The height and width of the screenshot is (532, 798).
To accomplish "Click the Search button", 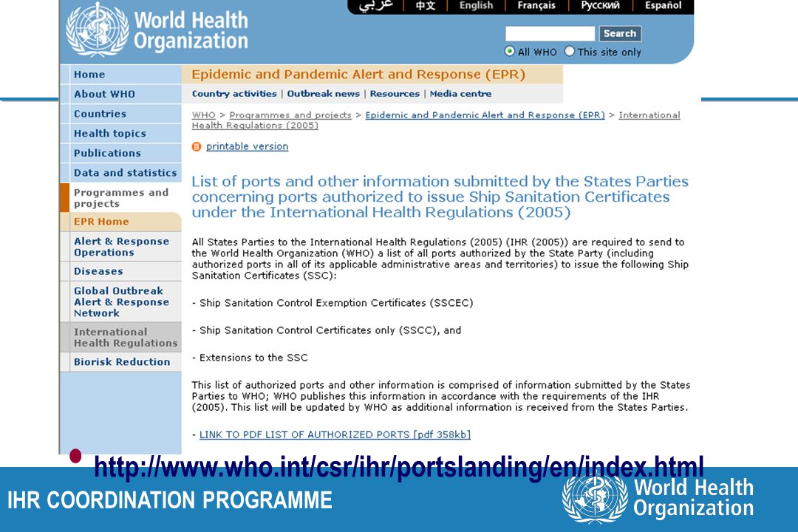I will click(x=620, y=33).
